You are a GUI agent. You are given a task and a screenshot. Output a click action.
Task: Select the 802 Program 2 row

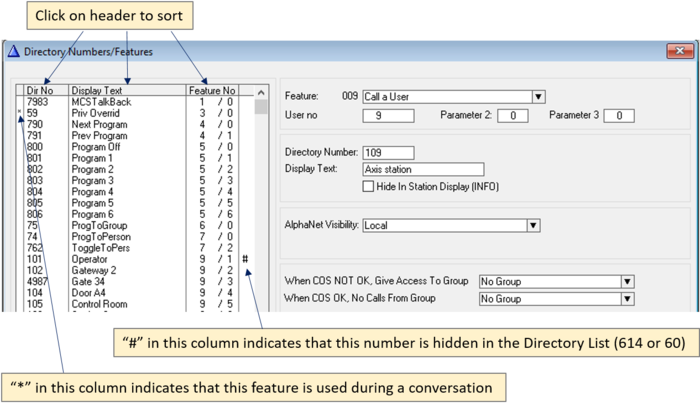coord(134,169)
